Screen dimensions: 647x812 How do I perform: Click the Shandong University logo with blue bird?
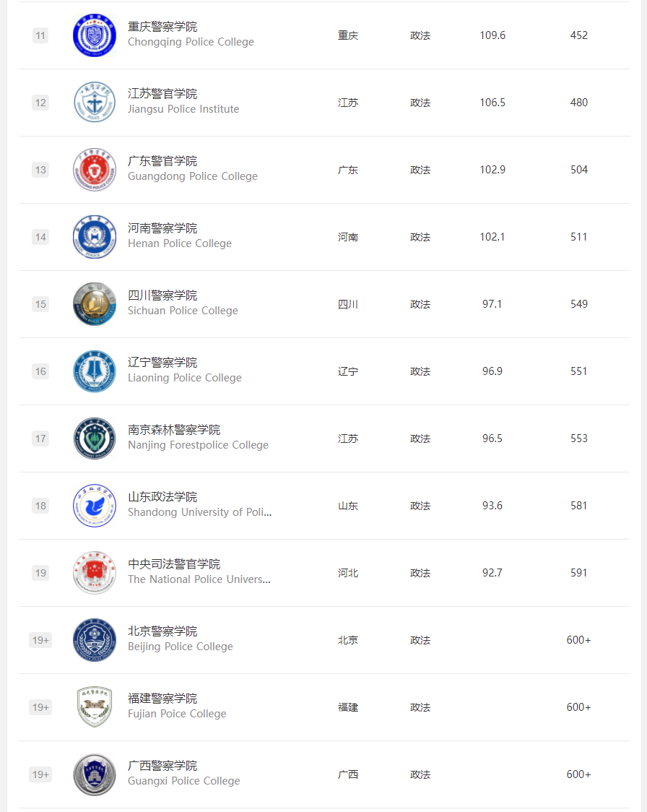tap(94, 506)
